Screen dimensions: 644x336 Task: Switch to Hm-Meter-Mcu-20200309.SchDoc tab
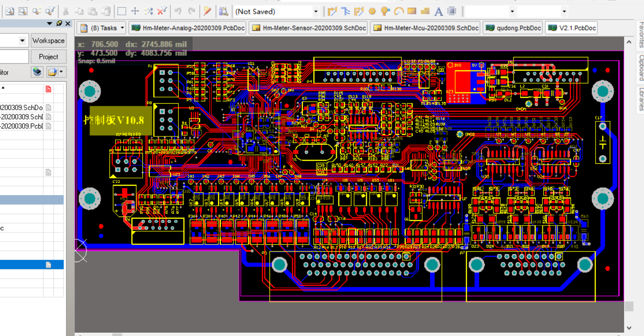click(x=426, y=28)
